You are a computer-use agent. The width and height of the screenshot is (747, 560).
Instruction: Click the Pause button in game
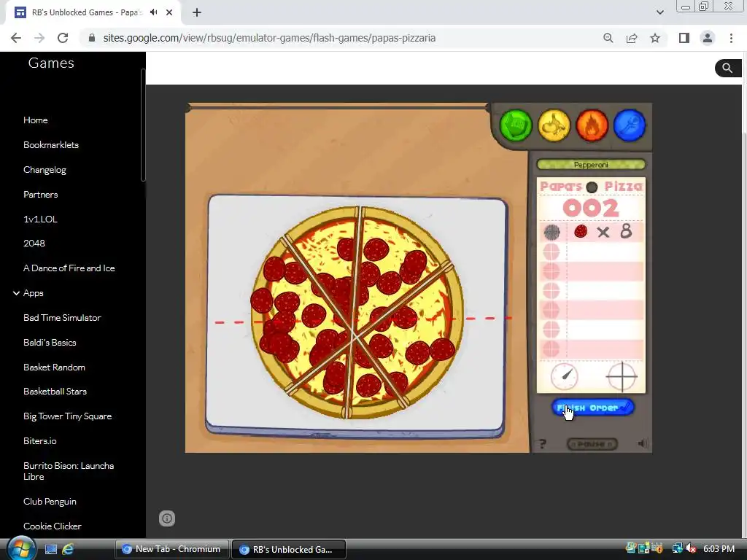tap(592, 444)
